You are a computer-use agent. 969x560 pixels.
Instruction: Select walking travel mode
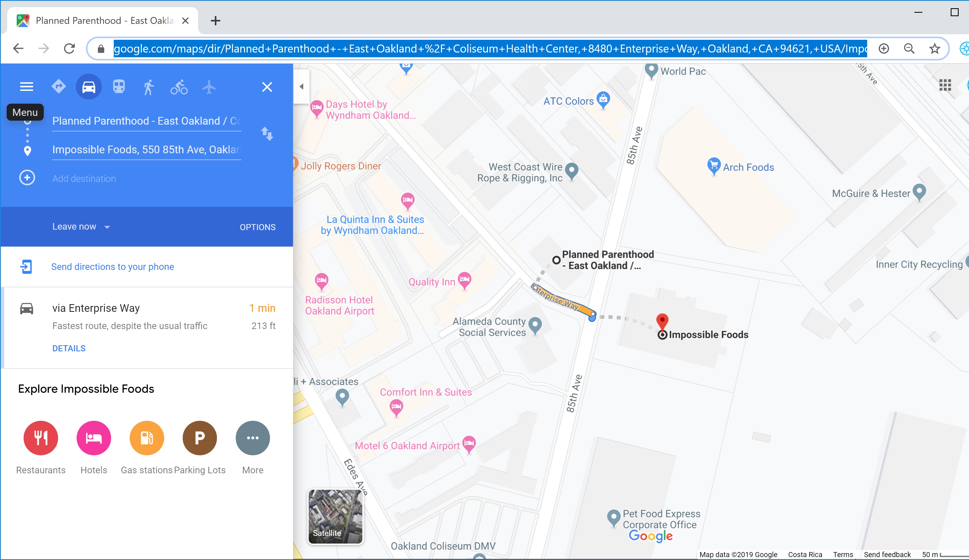tap(149, 87)
